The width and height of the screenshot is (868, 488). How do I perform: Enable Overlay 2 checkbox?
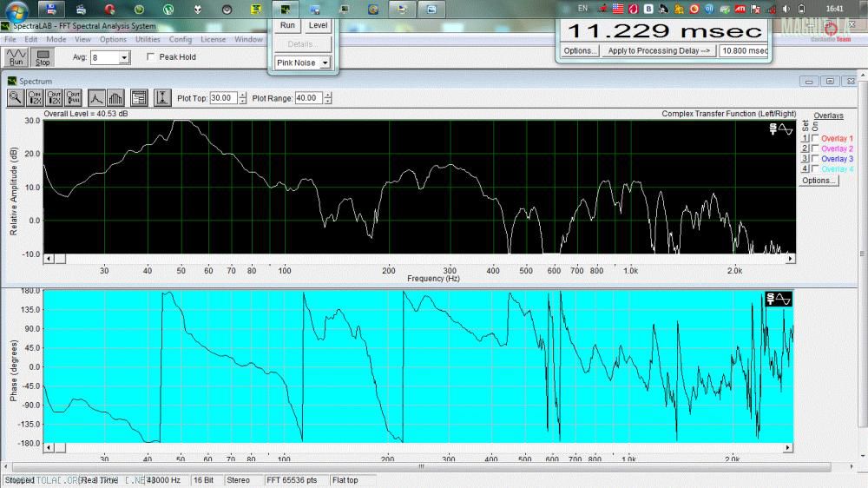pos(815,148)
